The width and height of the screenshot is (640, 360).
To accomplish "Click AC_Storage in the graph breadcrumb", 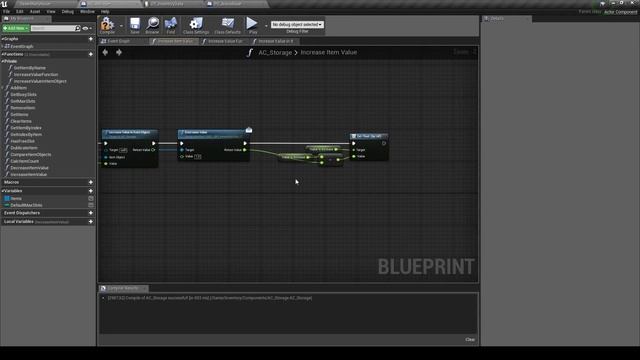I will pyautogui.click(x=275, y=53).
